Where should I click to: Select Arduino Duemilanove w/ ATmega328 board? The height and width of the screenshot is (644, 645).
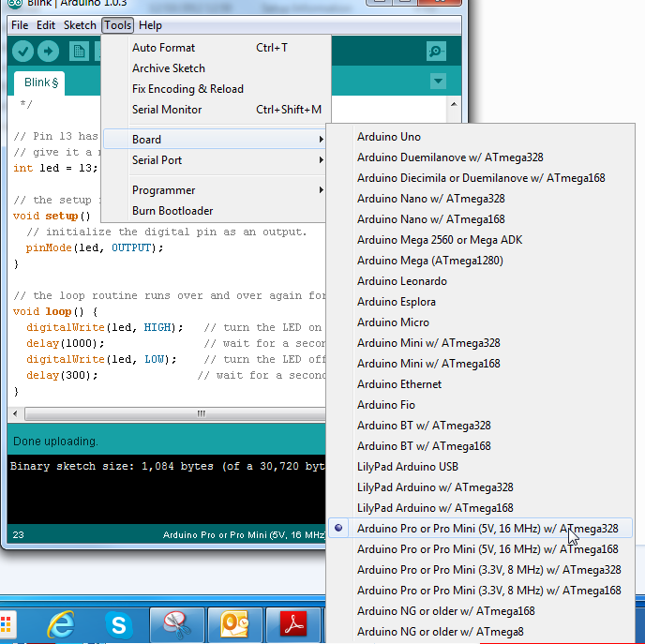[480, 157]
